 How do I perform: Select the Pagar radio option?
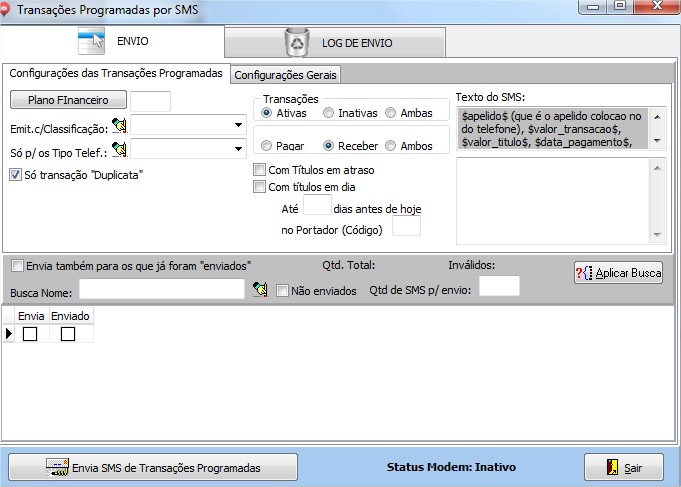267,146
